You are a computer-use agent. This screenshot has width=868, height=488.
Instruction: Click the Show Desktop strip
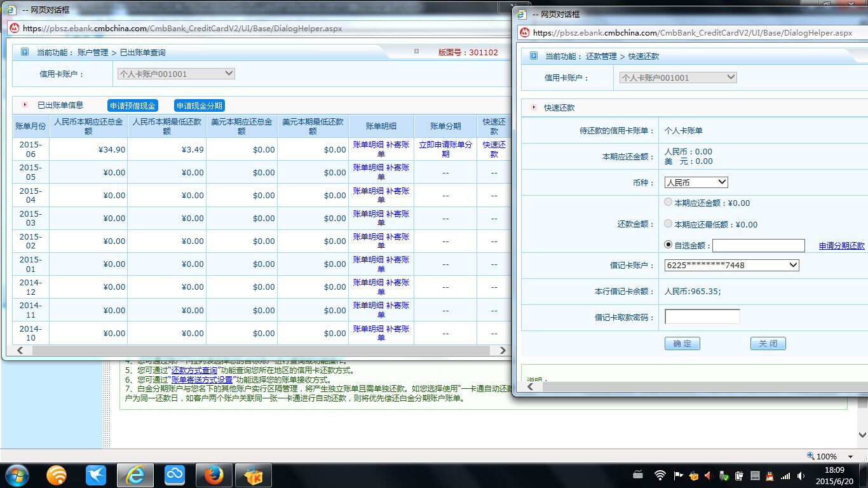click(x=864, y=475)
